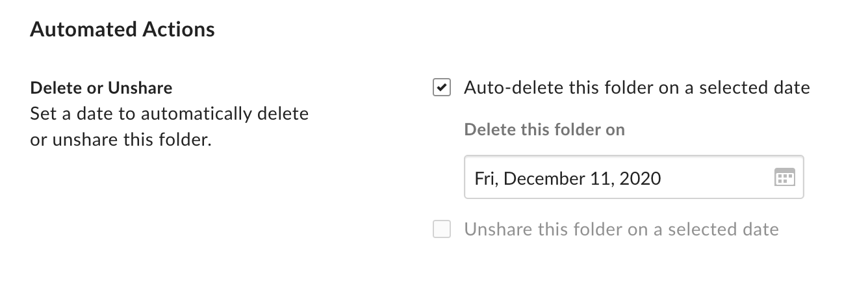Open the calendar date picker icon
The image size is (868, 281).
pos(785,178)
